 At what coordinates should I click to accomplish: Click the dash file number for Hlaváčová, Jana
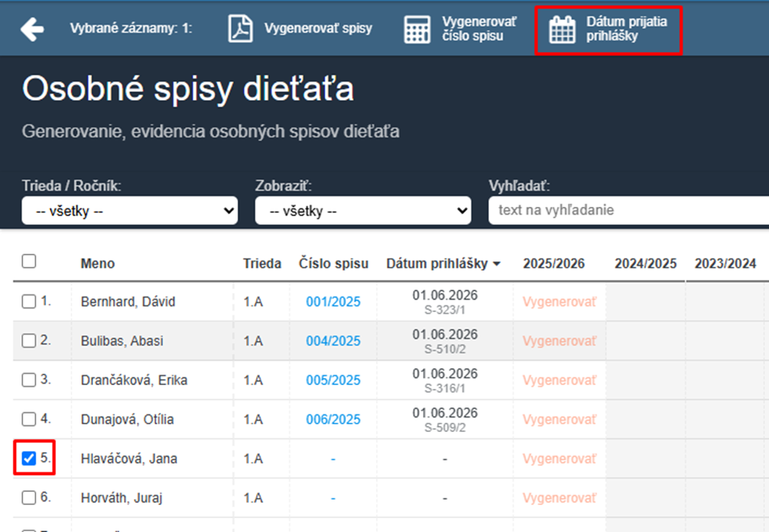point(333,459)
